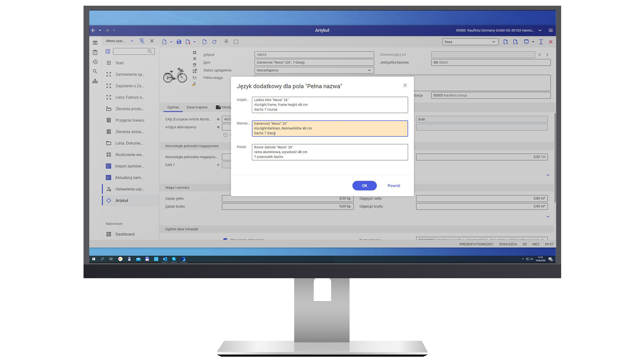Open Skype from the Windows taskbar
The image size is (644, 362).
pyautogui.click(x=174, y=259)
